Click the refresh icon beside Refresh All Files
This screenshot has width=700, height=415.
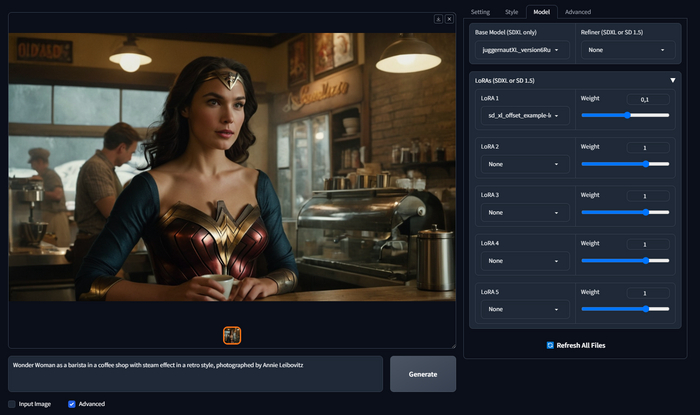click(550, 345)
